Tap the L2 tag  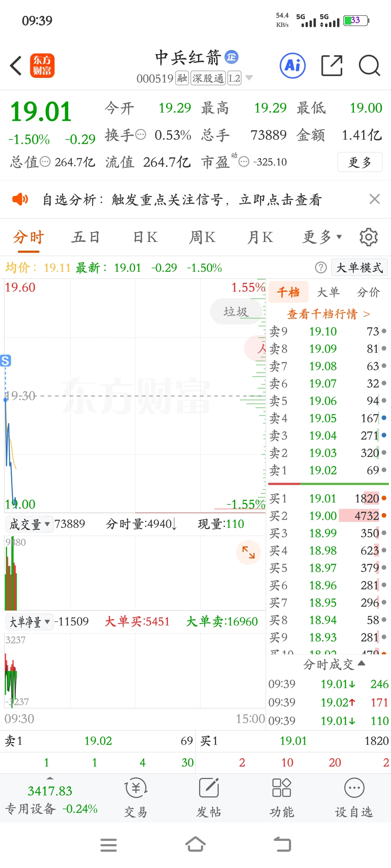click(234, 78)
